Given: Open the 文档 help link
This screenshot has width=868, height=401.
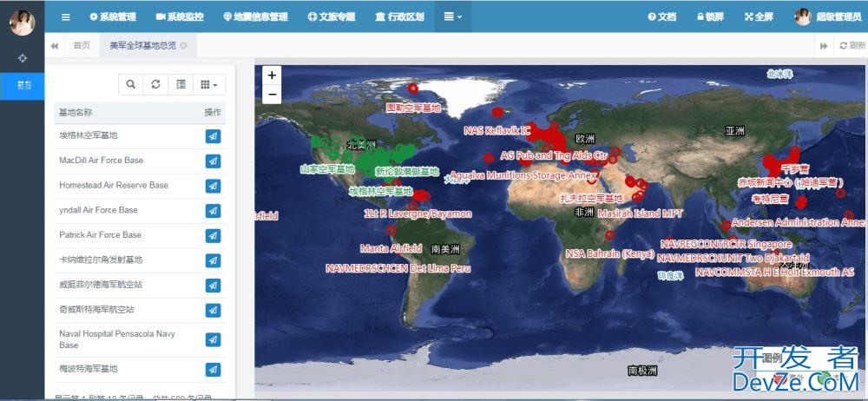Looking at the screenshot, I should pos(662,16).
